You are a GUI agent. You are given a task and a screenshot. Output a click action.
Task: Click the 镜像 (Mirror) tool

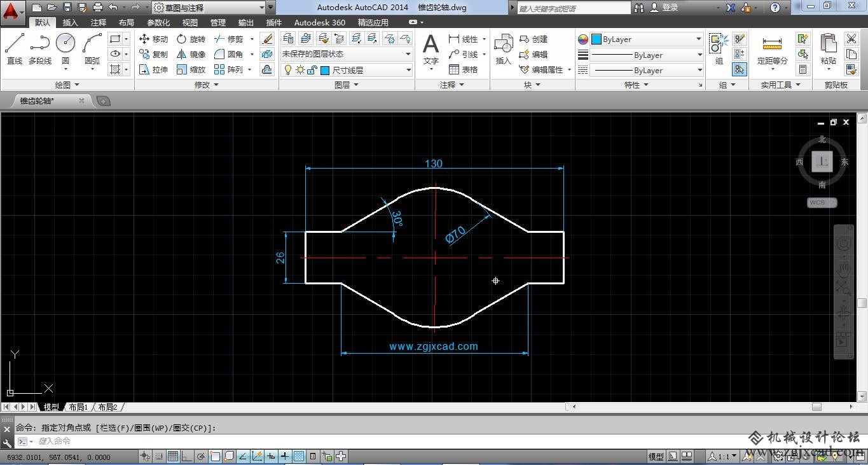[191, 54]
